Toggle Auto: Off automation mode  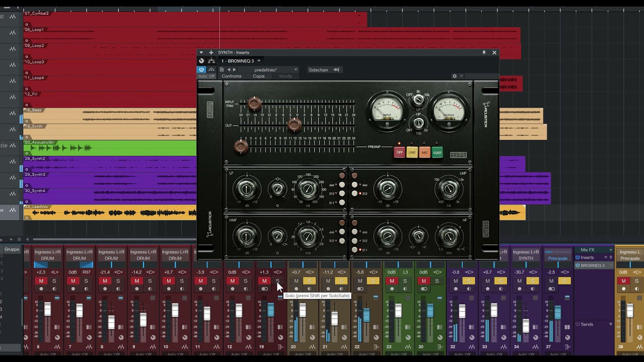[x=206, y=76]
